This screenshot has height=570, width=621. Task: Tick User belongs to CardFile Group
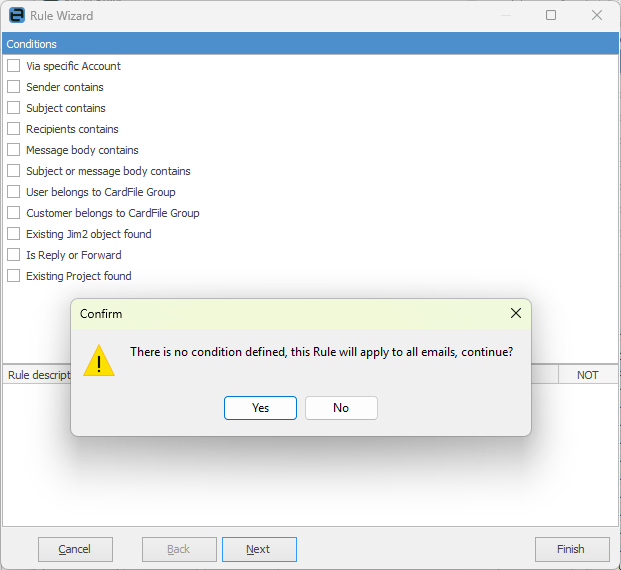13,192
